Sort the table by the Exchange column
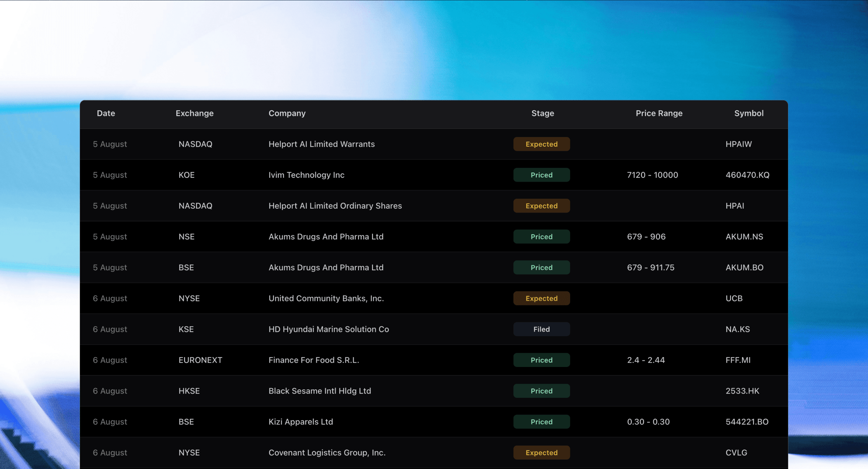The width and height of the screenshot is (868, 469). [194, 113]
